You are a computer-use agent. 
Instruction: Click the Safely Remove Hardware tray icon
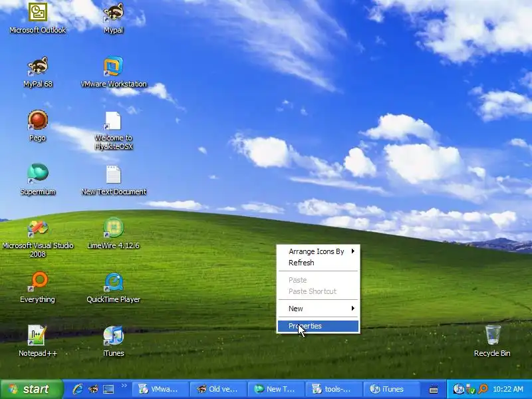(x=471, y=389)
